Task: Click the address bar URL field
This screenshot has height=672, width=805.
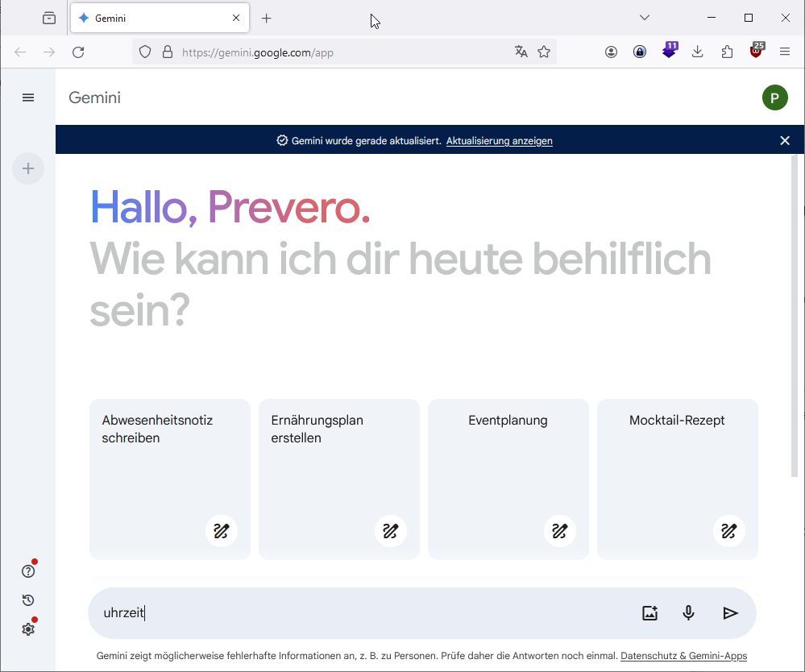Action: pyautogui.click(x=344, y=52)
